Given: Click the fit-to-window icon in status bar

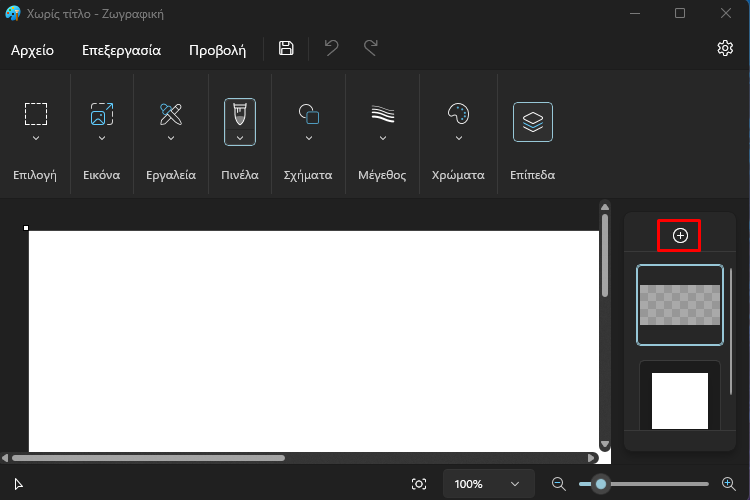Looking at the screenshot, I should tap(419, 484).
